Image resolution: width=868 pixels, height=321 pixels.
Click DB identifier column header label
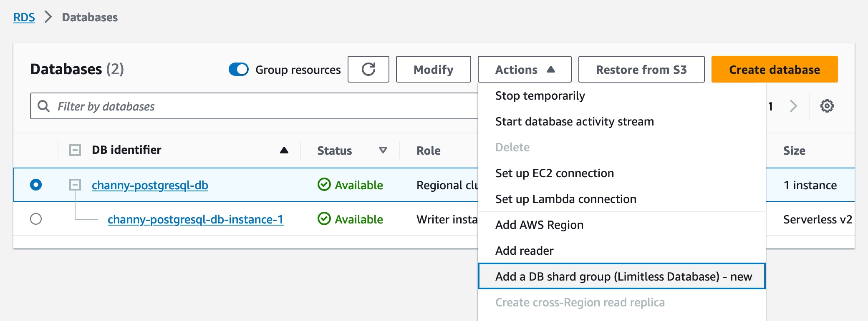(126, 150)
